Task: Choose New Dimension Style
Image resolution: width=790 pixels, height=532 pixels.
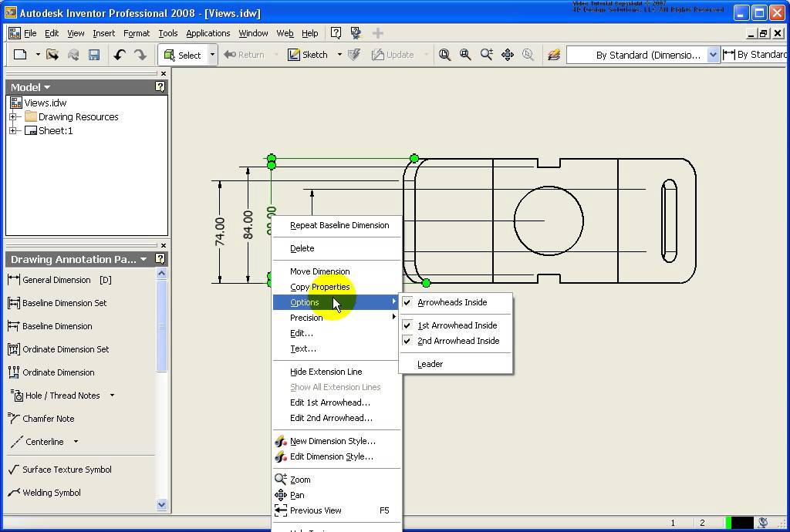Action: tap(336, 441)
